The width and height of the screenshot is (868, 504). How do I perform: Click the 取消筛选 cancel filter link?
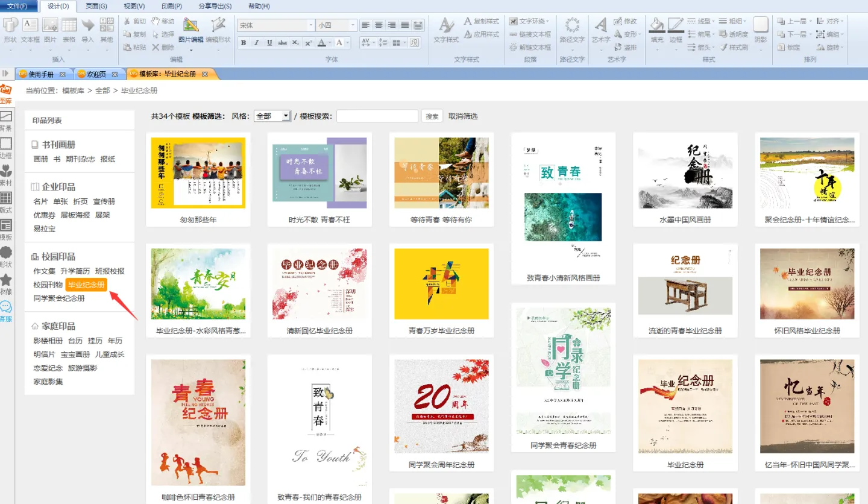point(463,116)
